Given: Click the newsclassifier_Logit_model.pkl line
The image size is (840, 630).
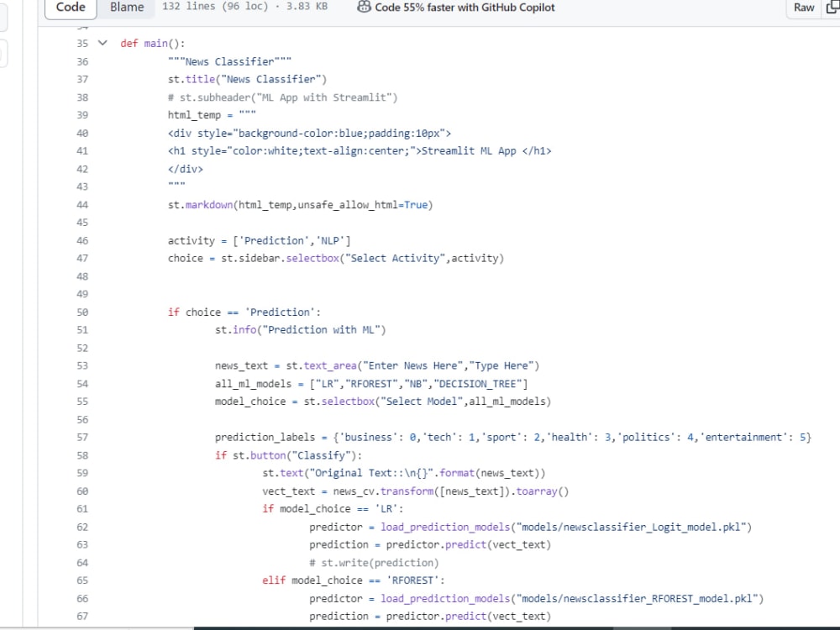Looking at the screenshot, I should click(x=530, y=528).
